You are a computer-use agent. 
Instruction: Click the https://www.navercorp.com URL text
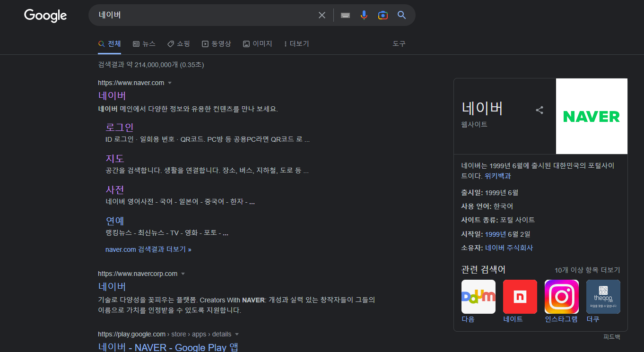pyautogui.click(x=138, y=274)
